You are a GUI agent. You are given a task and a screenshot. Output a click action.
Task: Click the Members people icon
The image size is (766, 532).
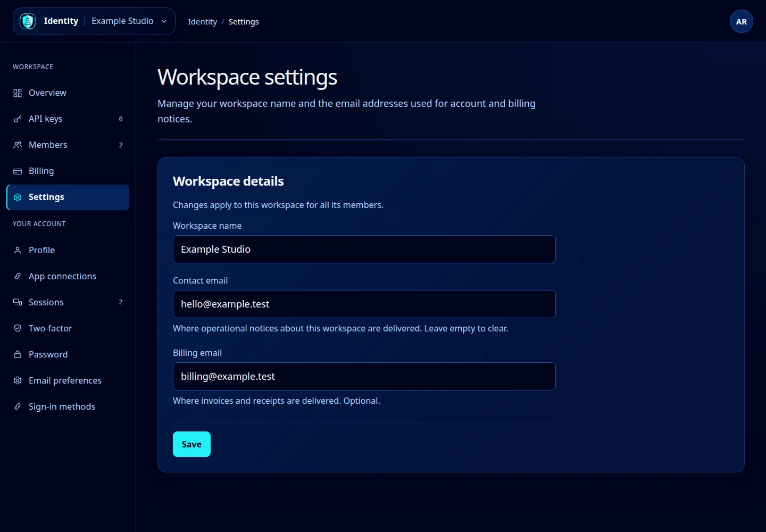[x=18, y=145]
